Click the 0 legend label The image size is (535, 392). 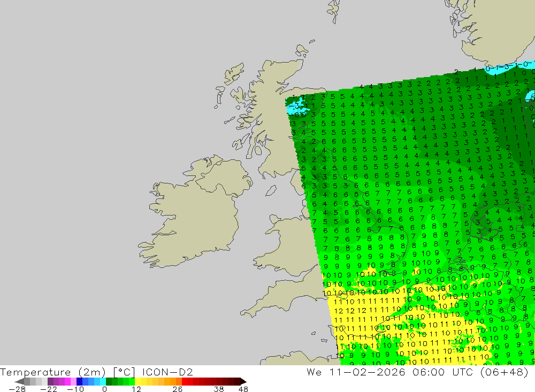104,389
